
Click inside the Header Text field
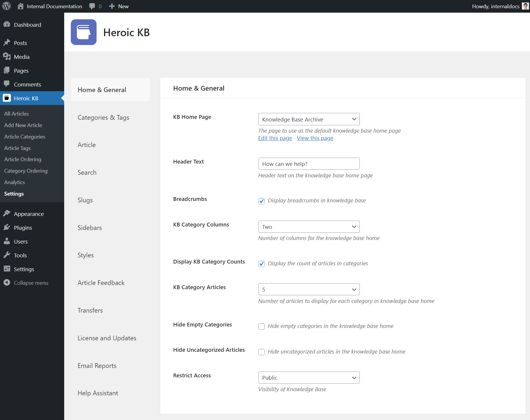coord(309,164)
